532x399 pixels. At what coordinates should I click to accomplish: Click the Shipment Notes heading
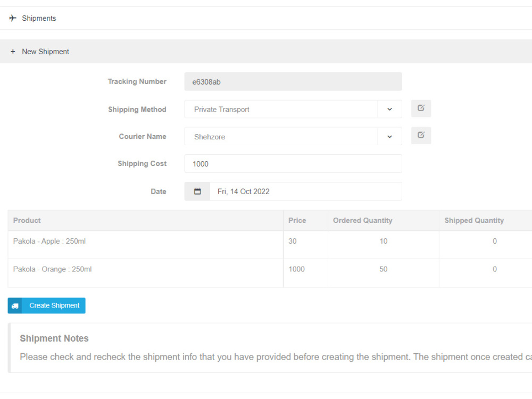pyautogui.click(x=54, y=338)
